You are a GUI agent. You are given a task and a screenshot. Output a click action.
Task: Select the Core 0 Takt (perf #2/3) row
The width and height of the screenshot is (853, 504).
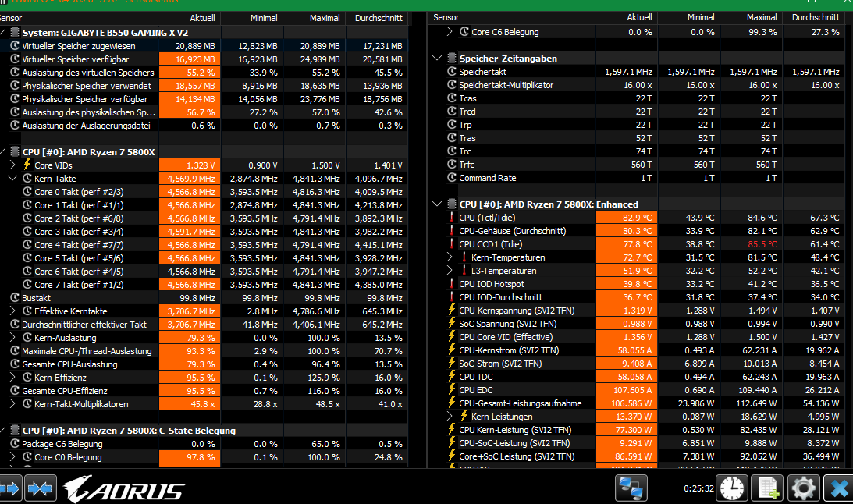[204, 191]
